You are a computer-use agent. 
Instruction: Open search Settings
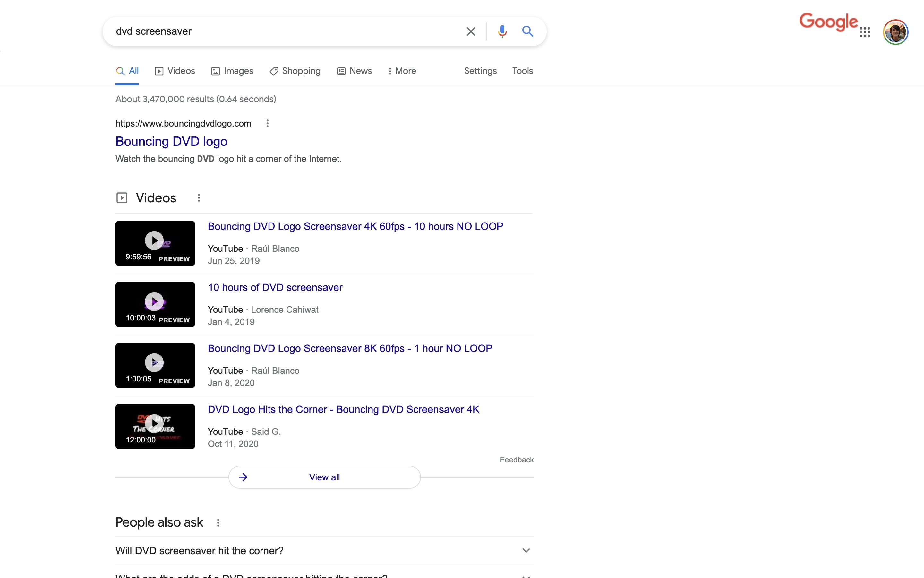click(x=480, y=71)
